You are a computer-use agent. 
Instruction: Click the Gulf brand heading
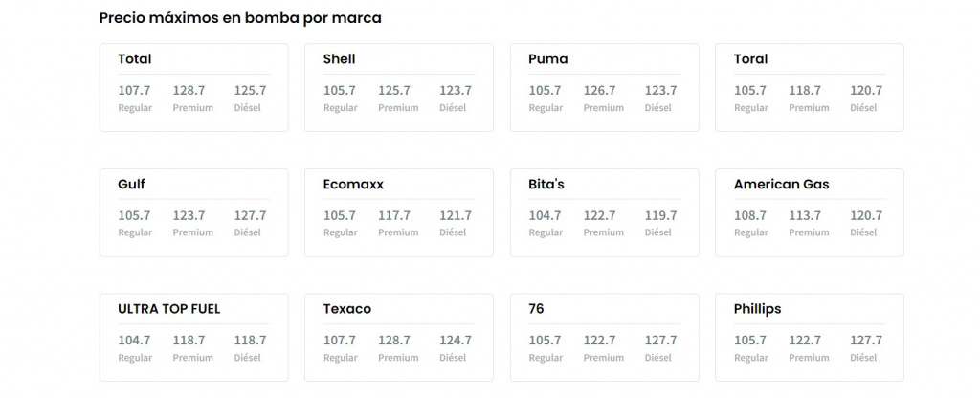(x=132, y=184)
